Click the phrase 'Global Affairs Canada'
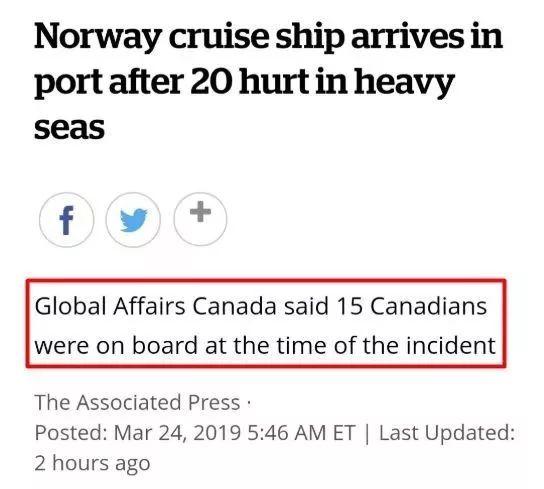Viewport: 544px width, 489px height. tap(156, 306)
